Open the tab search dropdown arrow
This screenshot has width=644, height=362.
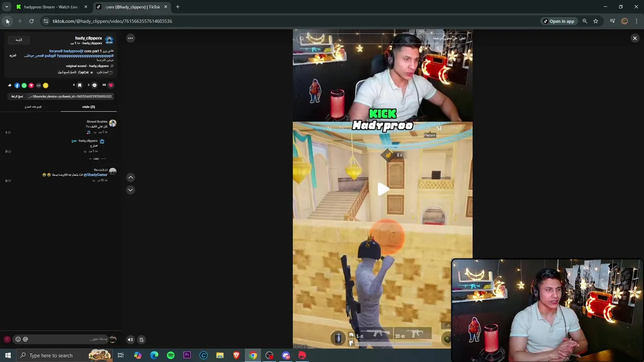[7, 7]
